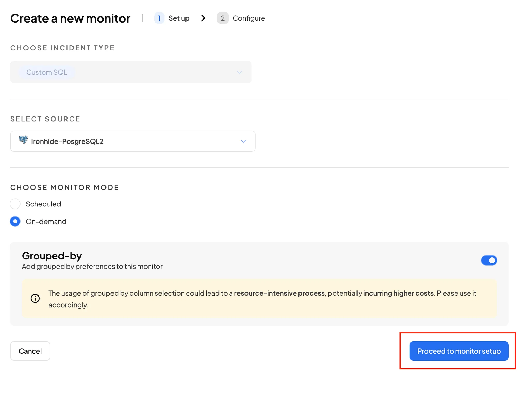This screenshot has height=396, width=532.
Task: Open the incident type dropdown
Action: click(239, 72)
